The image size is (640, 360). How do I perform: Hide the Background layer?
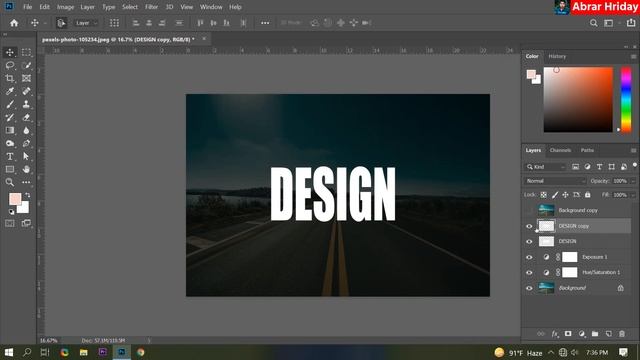point(529,288)
